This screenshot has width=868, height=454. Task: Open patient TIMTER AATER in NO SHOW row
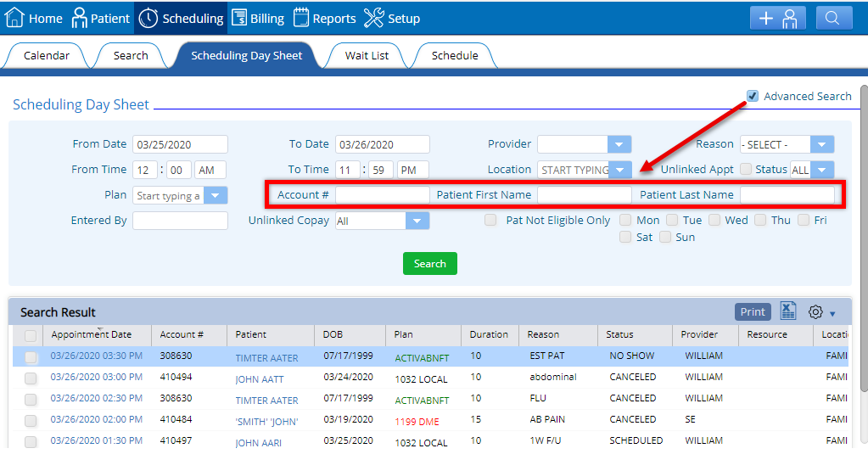click(x=266, y=358)
